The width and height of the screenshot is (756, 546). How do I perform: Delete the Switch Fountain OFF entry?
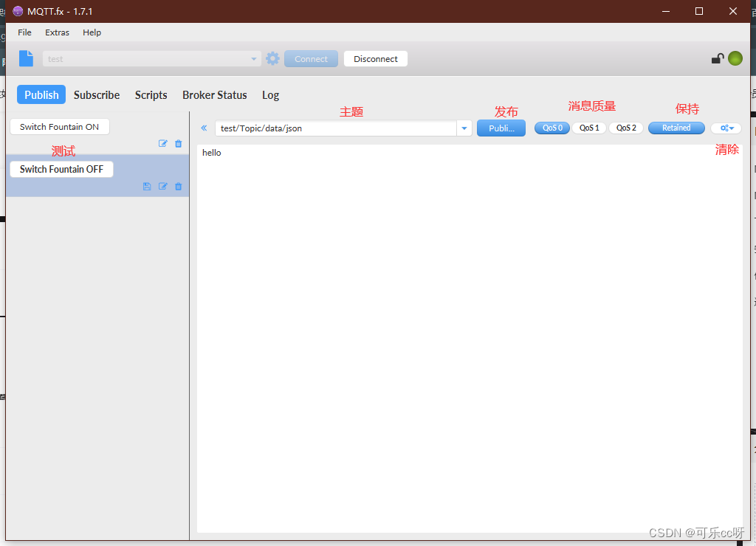tap(179, 187)
